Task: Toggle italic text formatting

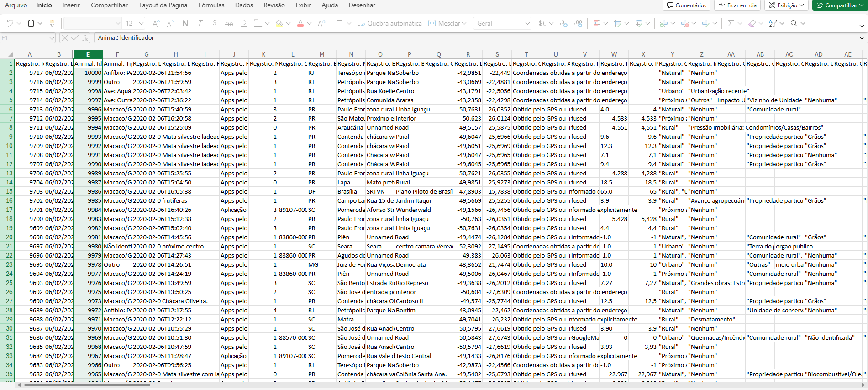Action: point(200,23)
